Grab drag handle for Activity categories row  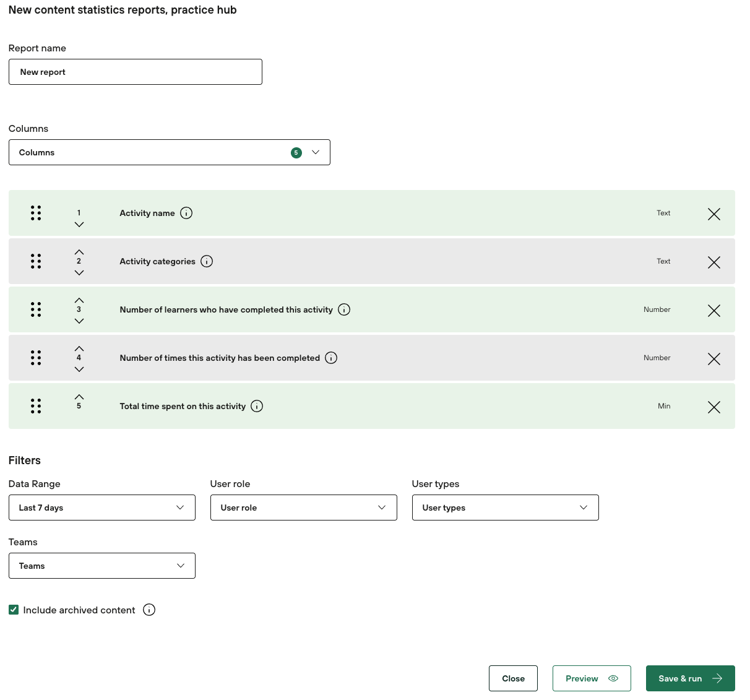coord(36,261)
